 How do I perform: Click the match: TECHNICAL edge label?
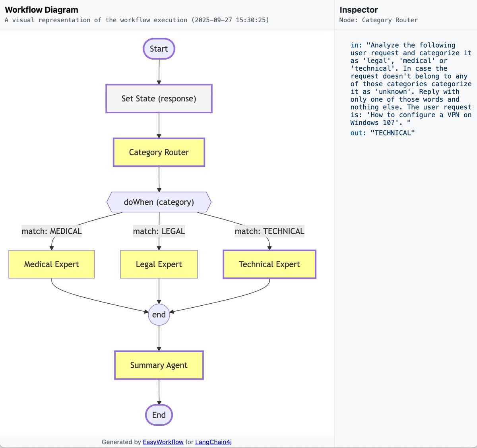pyautogui.click(x=270, y=231)
